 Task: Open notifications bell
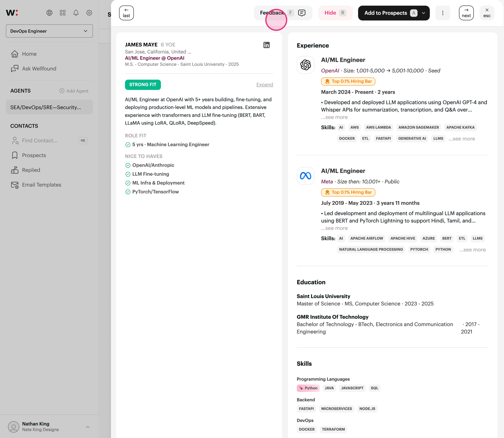[x=76, y=13]
